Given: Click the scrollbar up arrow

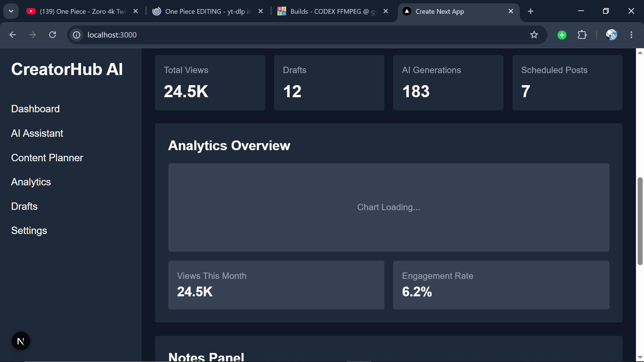Looking at the screenshot, I should point(640,53).
